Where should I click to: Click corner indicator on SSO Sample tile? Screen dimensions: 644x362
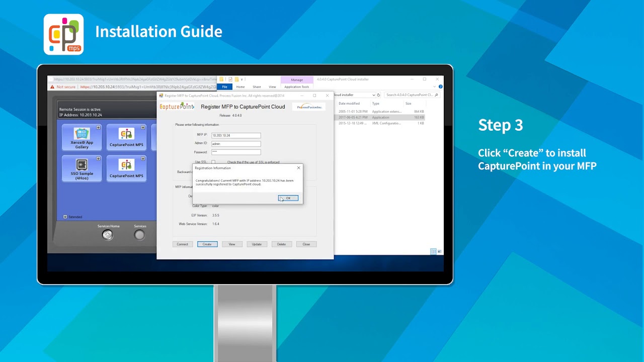click(x=98, y=159)
